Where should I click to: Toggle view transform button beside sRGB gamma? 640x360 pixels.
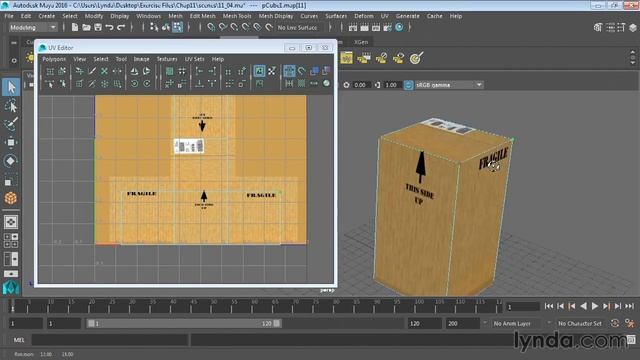pos(408,85)
